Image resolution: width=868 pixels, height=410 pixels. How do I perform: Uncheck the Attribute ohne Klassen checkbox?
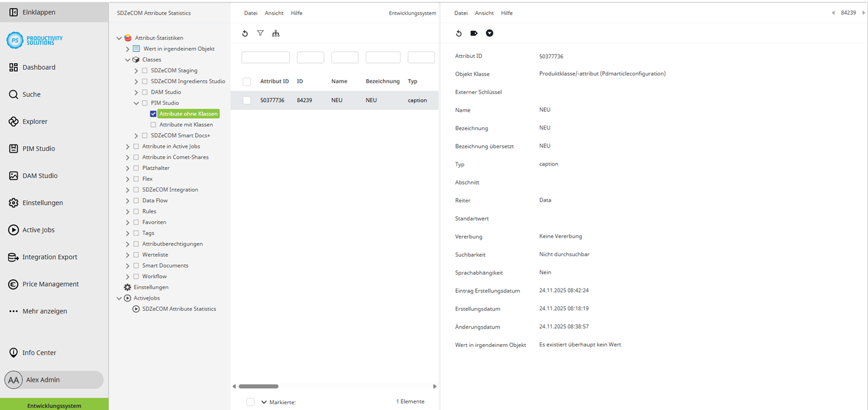point(153,114)
